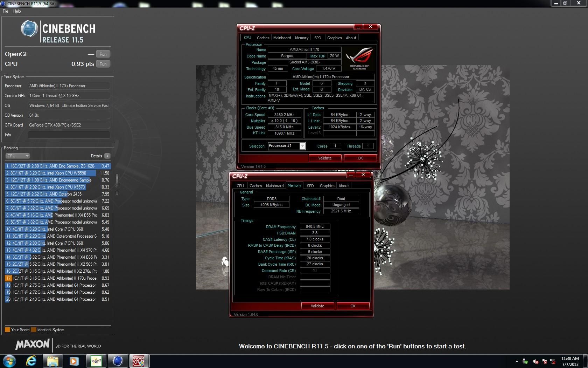Select ranking row 2 Intel Xeon W5590
Viewport: 588px width, 368px height.
[x=58, y=173]
